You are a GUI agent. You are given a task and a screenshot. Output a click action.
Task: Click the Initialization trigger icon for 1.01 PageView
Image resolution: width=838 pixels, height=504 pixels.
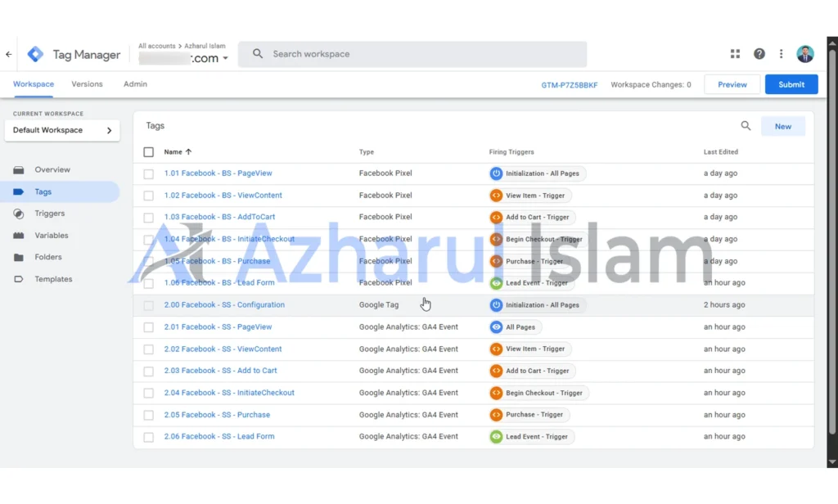pyautogui.click(x=496, y=173)
